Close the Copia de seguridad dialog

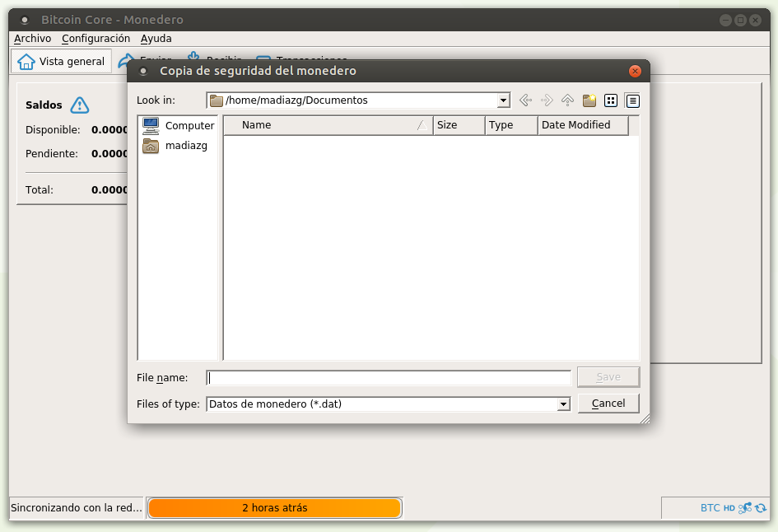(635, 71)
